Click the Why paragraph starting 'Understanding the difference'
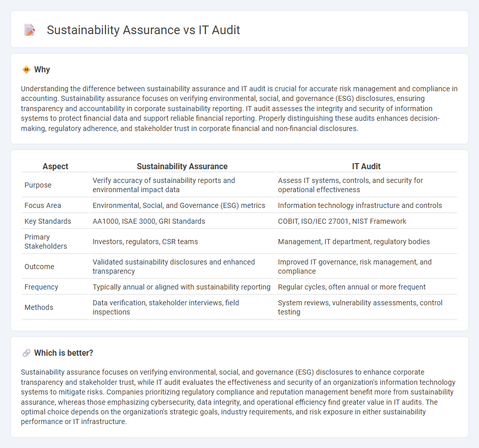Viewport: 479px width, 448px height. click(239, 109)
